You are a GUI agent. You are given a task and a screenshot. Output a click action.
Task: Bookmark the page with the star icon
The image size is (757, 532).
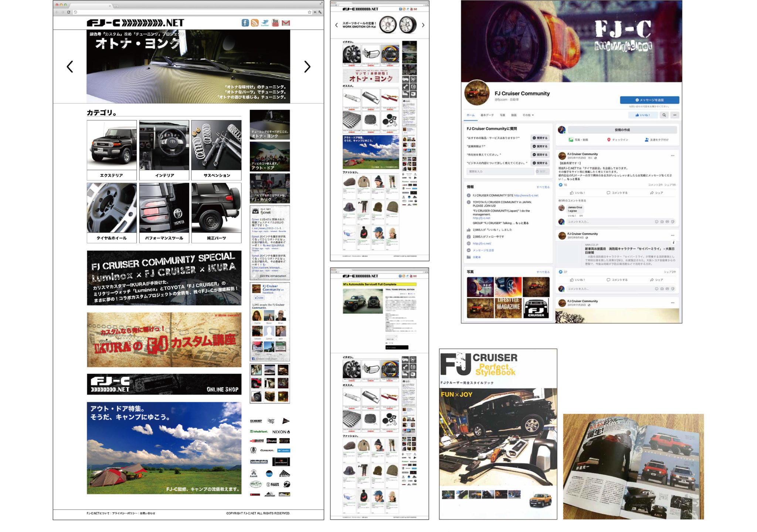pos(309,12)
